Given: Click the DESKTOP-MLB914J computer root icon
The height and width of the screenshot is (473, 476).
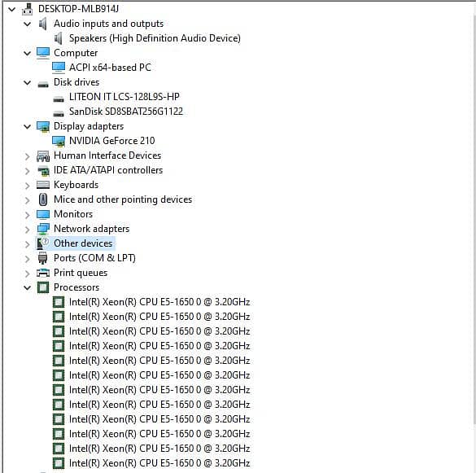Looking at the screenshot, I should click(28, 9).
